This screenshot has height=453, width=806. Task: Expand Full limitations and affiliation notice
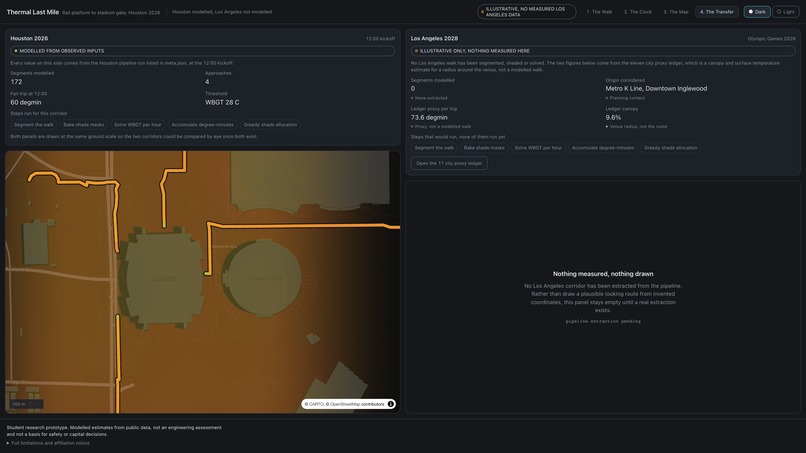[48, 443]
